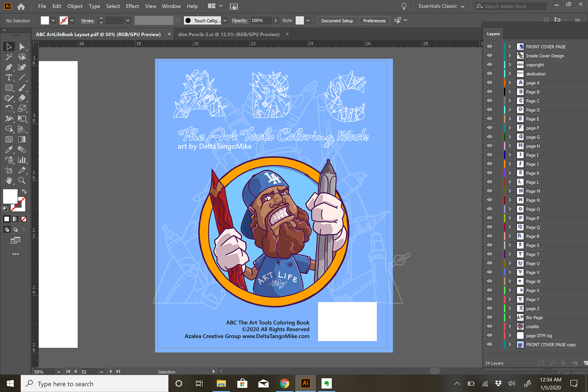Choose the Gradient tool
588x392 pixels.
(x=22, y=139)
